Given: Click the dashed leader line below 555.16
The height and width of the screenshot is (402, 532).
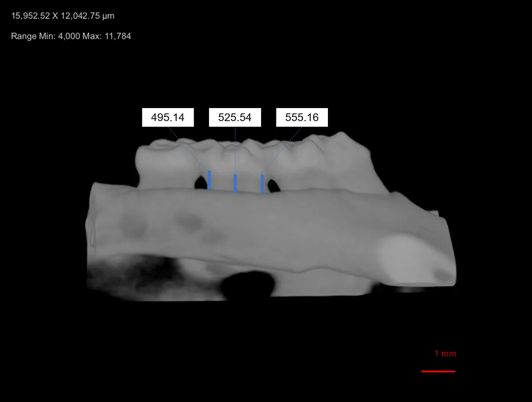Looking at the screenshot, I should coord(282,150).
